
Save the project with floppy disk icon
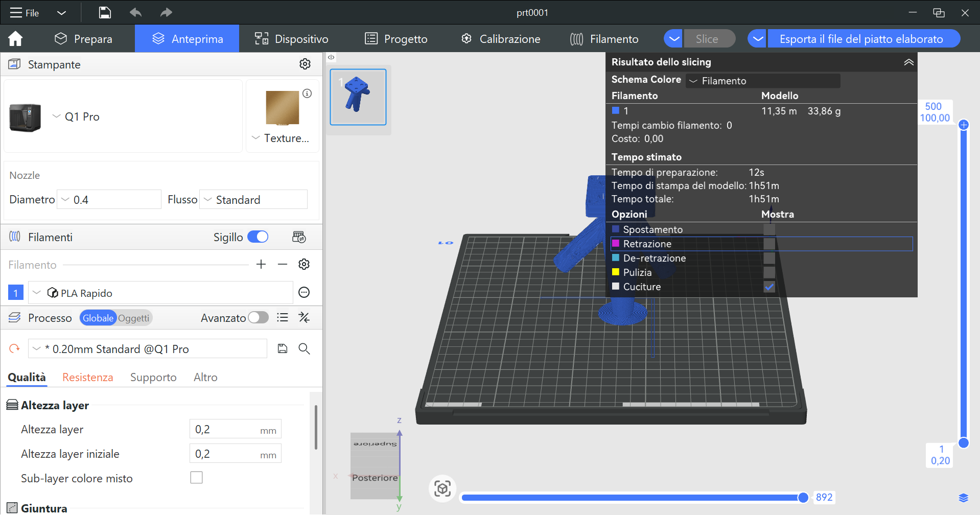coord(105,13)
